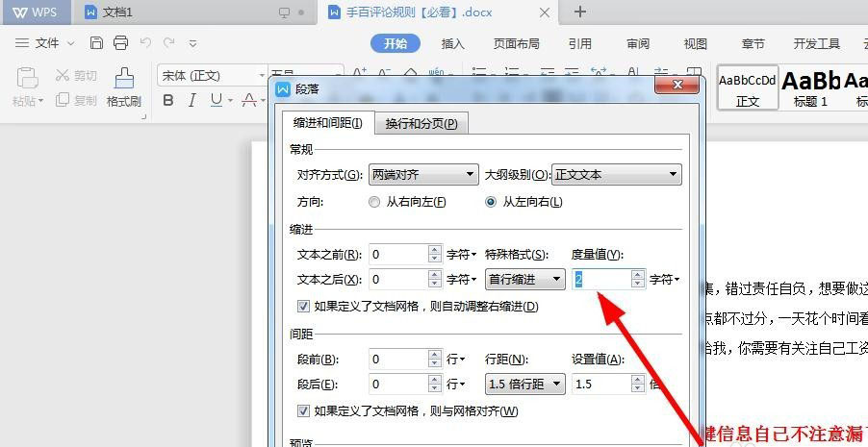Apply font color A icon

click(x=249, y=100)
